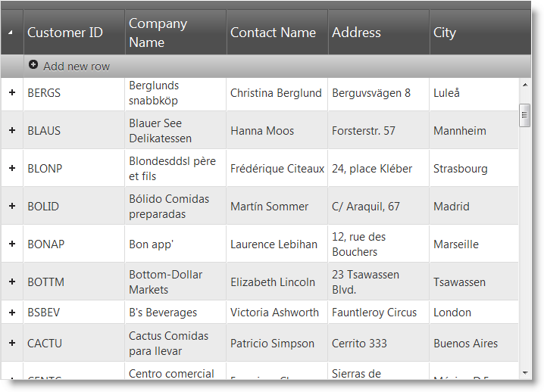Click the triangle icon in header corner

click(x=11, y=33)
